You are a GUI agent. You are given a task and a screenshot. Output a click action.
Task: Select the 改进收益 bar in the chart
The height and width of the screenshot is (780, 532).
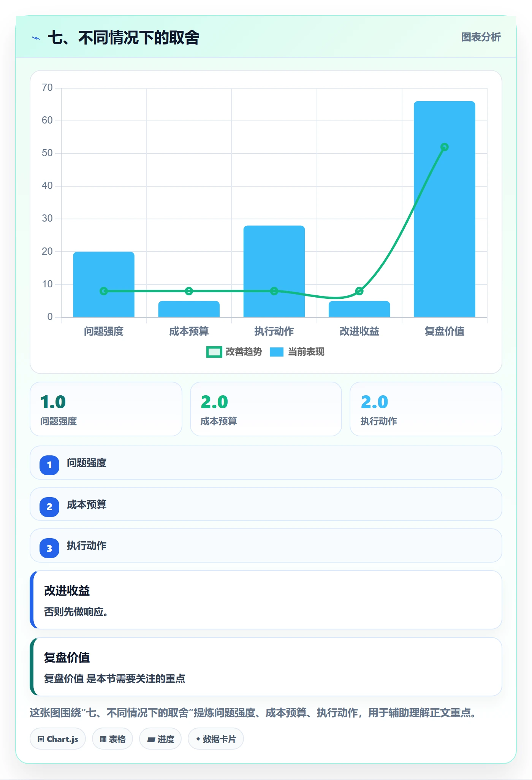click(x=359, y=309)
